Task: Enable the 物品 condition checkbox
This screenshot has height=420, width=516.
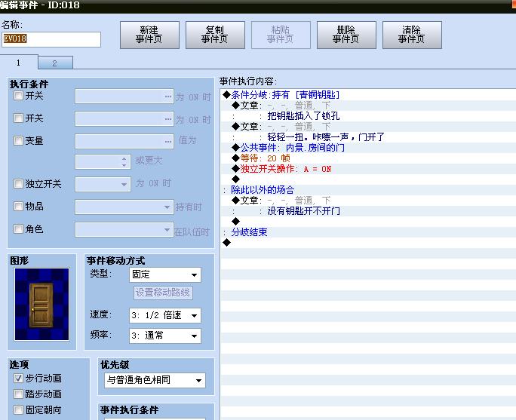Action: pyautogui.click(x=18, y=206)
